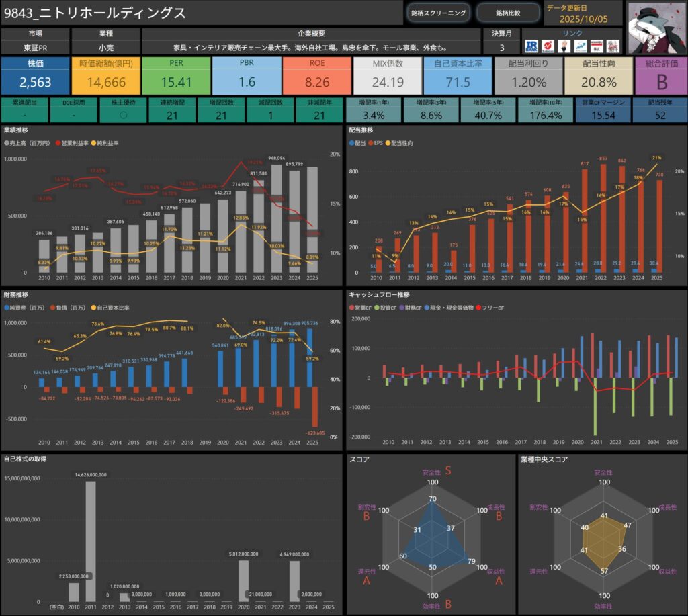Click the 株式 link icon with red banner
688x616 pixels.
(x=596, y=46)
